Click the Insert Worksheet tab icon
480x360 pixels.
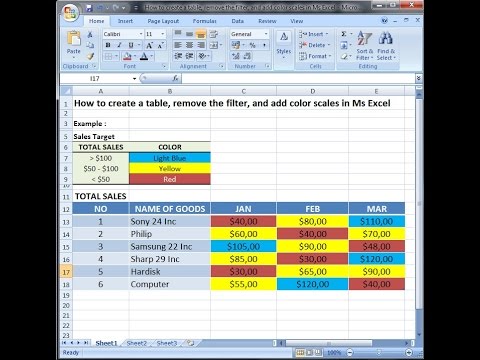191,343
